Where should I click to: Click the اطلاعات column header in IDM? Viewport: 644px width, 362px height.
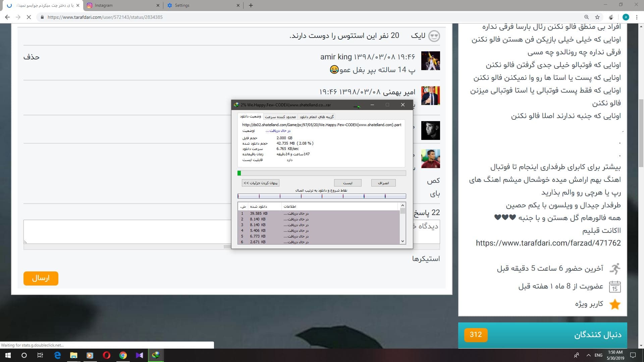[339, 206]
